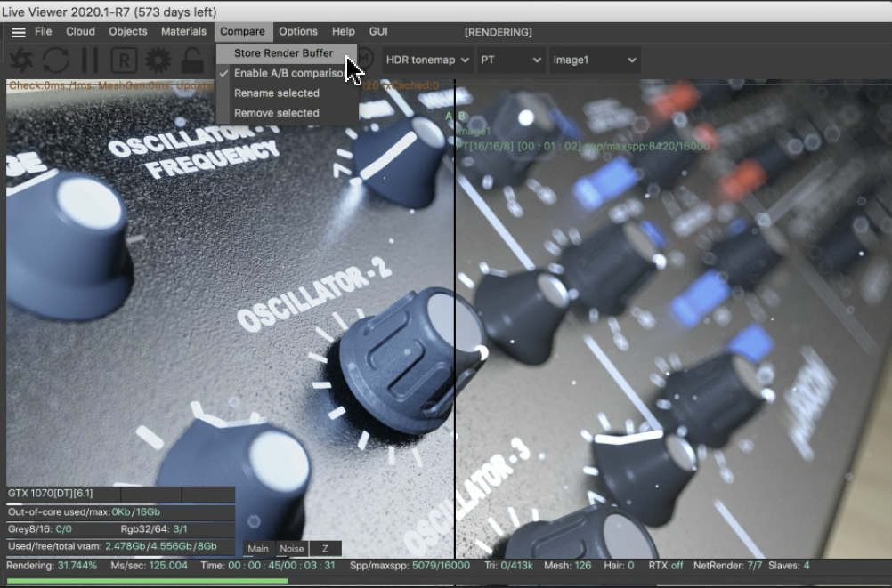This screenshot has height=588, width=892.
Task: Click Rendering: 31.744% status
Action: pyautogui.click(x=52, y=566)
